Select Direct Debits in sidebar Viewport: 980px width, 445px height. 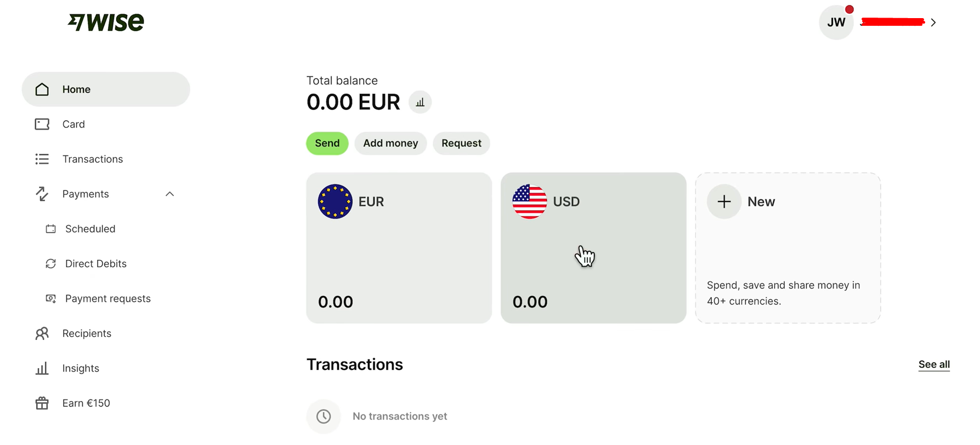click(x=95, y=264)
